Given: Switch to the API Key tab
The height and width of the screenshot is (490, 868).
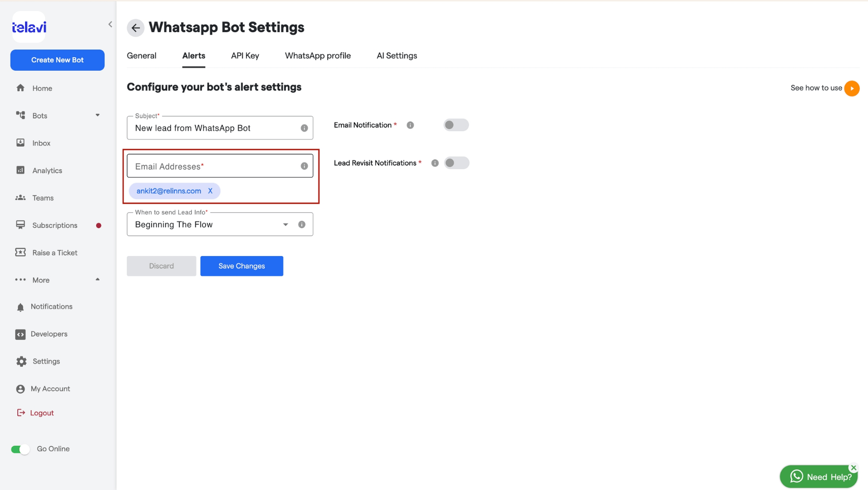Looking at the screenshot, I should [x=245, y=56].
